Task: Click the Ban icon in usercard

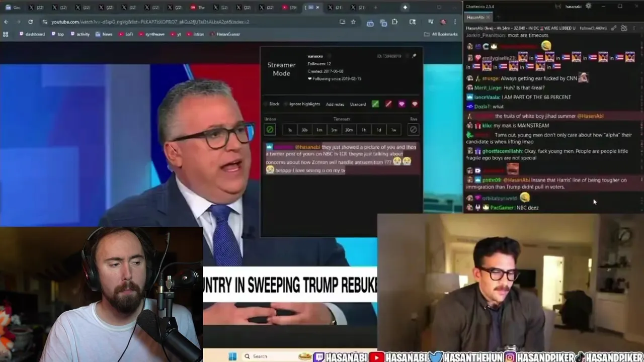Action: click(x=413, y=130)
